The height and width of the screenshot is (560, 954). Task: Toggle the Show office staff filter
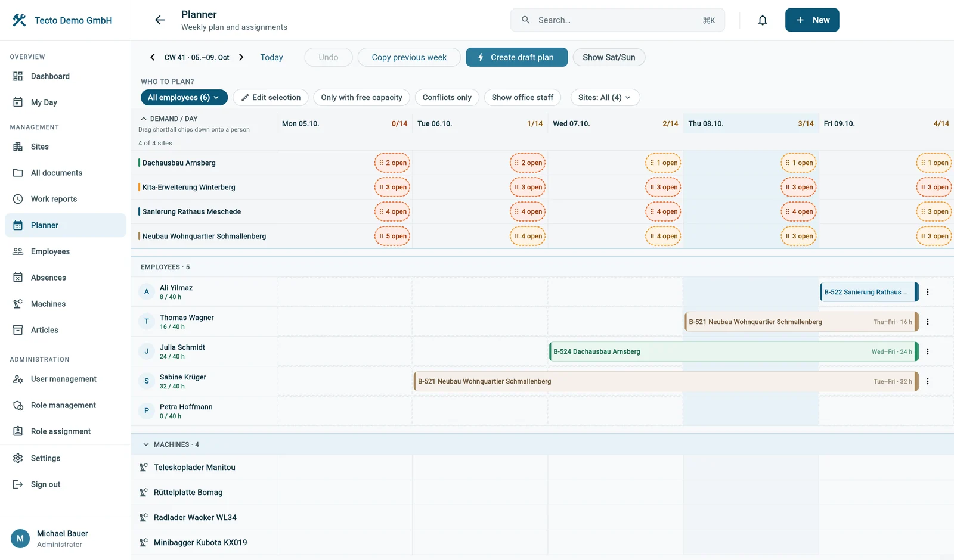click(x=522, y=98)
